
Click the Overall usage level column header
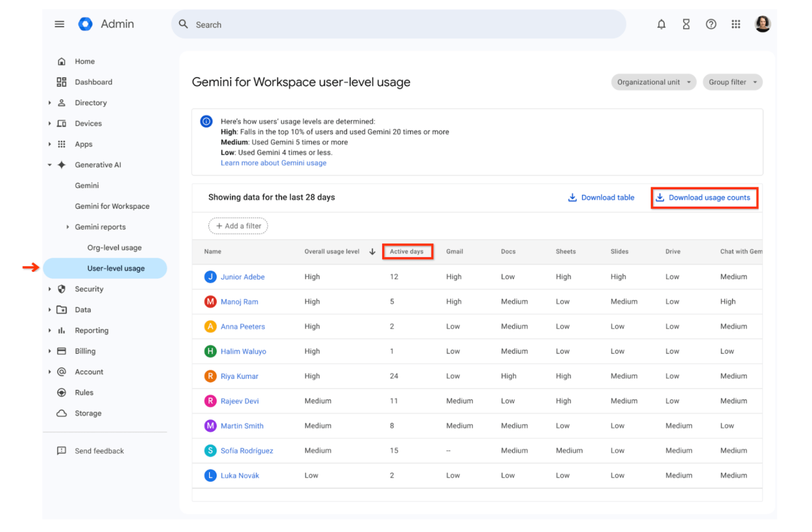[x=332, y=251]
